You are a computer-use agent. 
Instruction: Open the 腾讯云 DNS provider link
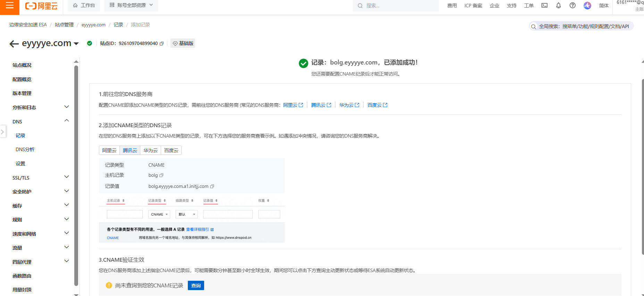(x=321, y=105)
